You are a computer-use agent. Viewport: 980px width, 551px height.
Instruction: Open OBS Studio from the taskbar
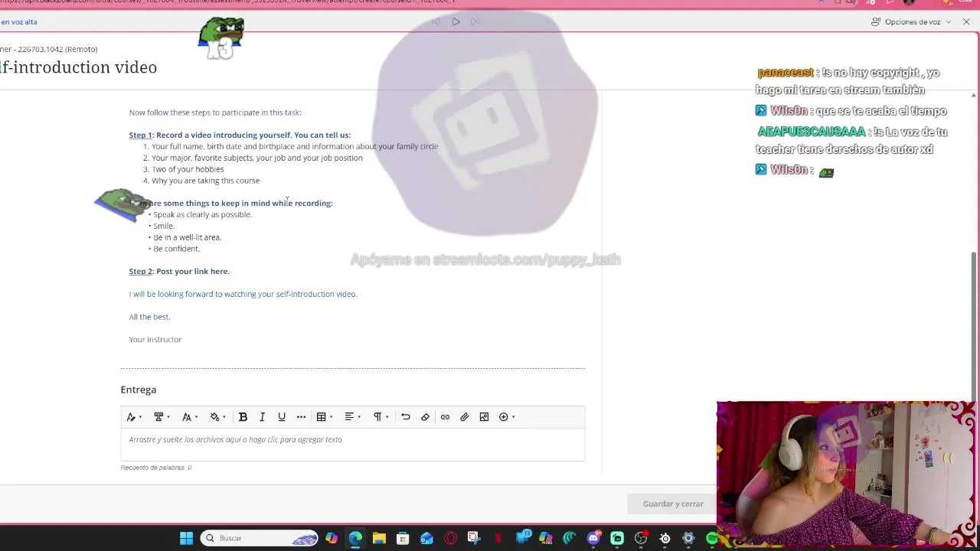point(641,538)
